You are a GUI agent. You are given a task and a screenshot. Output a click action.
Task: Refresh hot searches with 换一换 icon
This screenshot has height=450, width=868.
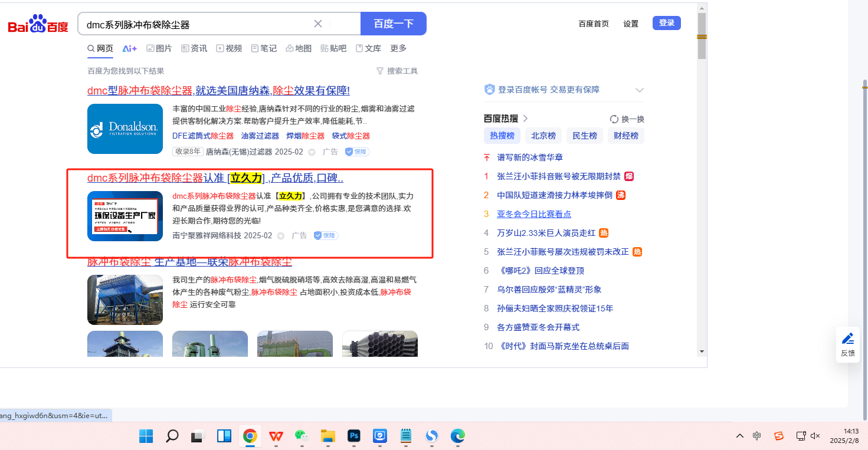[x=614, y=119]
